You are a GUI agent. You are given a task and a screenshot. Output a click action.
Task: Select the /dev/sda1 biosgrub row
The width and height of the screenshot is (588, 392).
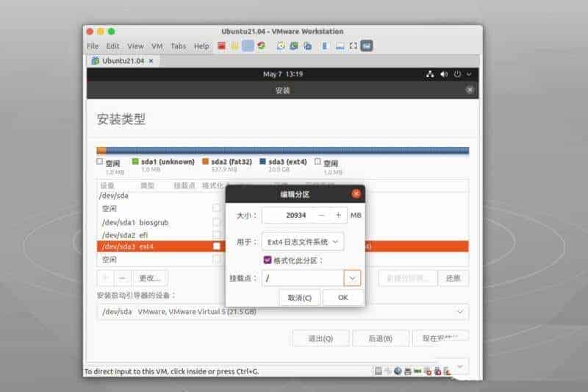[x=282, y=222]
